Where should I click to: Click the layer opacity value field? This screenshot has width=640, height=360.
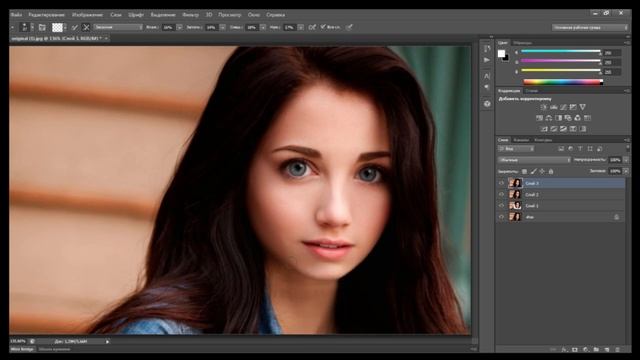[x=615, y=160]
